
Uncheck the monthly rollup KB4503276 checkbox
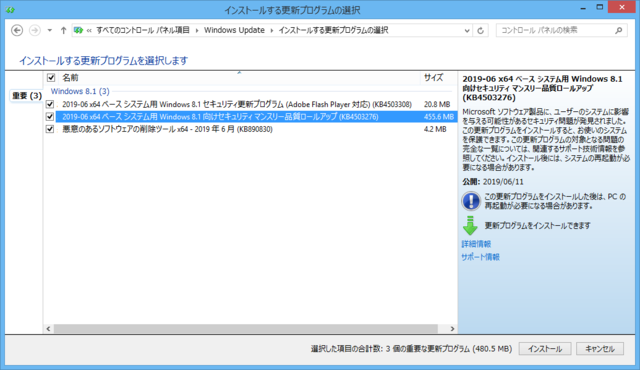pos(50,117)
